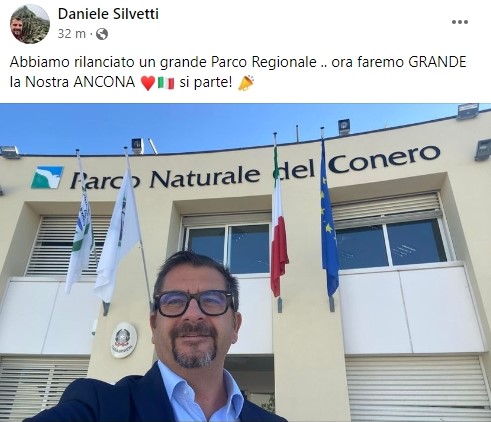Click the red heart emoji in post
Screen dimensions: 491x422
(147, 83)
